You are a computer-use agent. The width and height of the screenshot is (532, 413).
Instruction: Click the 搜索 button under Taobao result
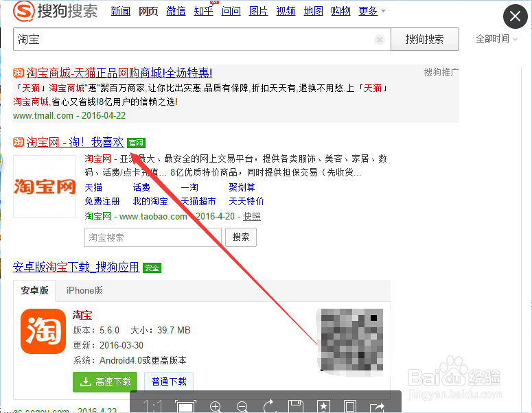[x=241, y=237]
